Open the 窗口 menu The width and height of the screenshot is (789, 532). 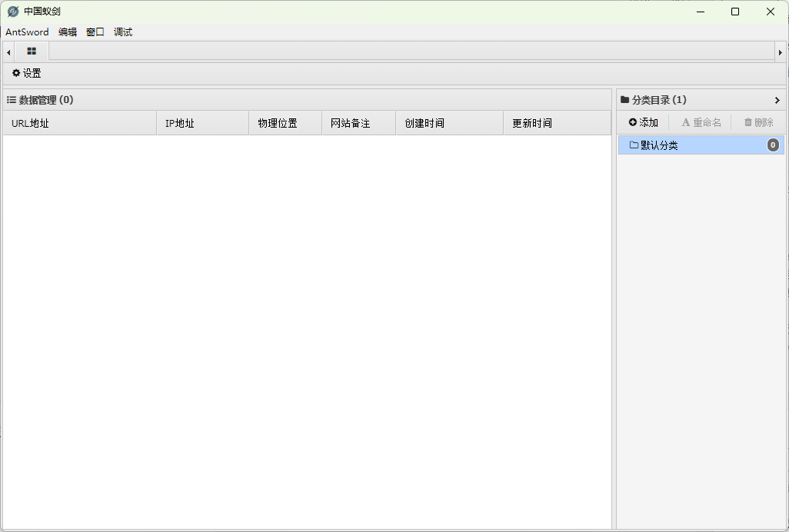pyautogui.click(x=95, y=32)
